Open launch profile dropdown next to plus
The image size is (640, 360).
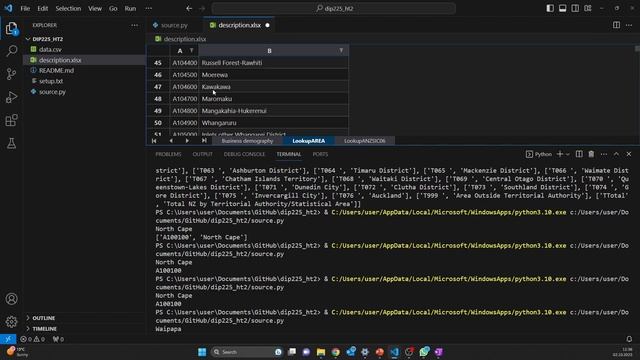[x=567, y=154]
